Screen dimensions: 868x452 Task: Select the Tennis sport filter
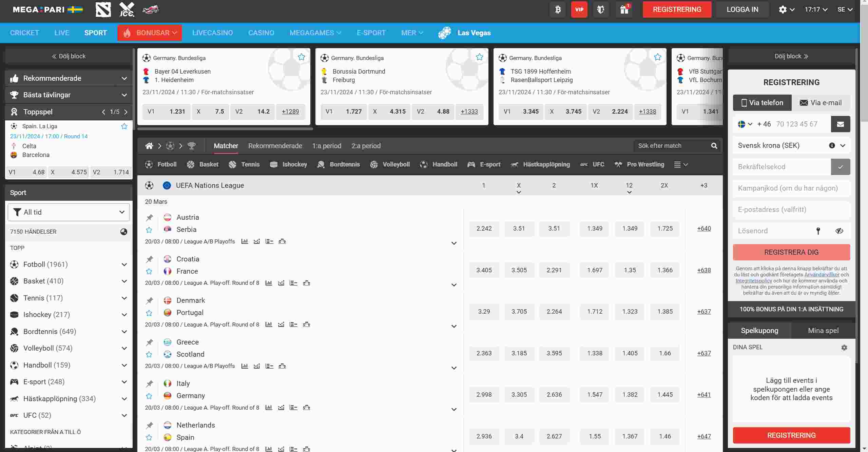[244, 164]
